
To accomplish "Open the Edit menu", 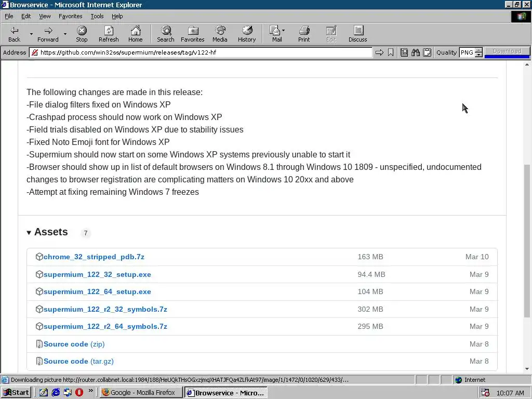I will pyautogui.click(x=26, y=16).
